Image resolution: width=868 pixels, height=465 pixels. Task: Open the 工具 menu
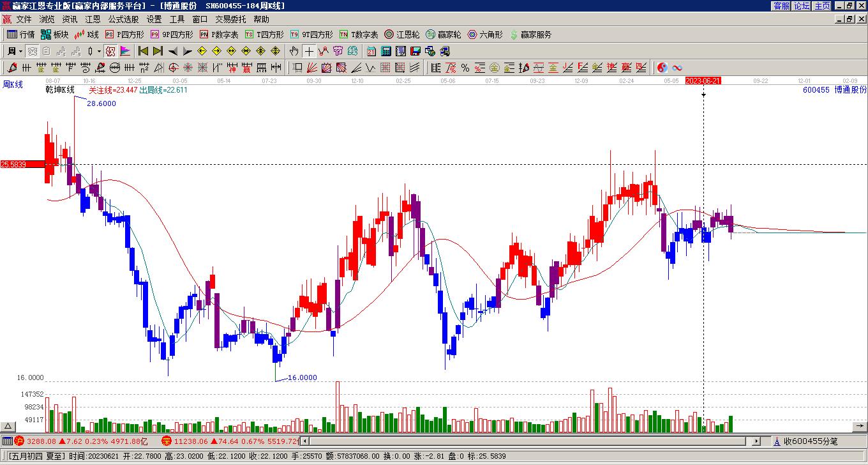[x=177, y=19]
